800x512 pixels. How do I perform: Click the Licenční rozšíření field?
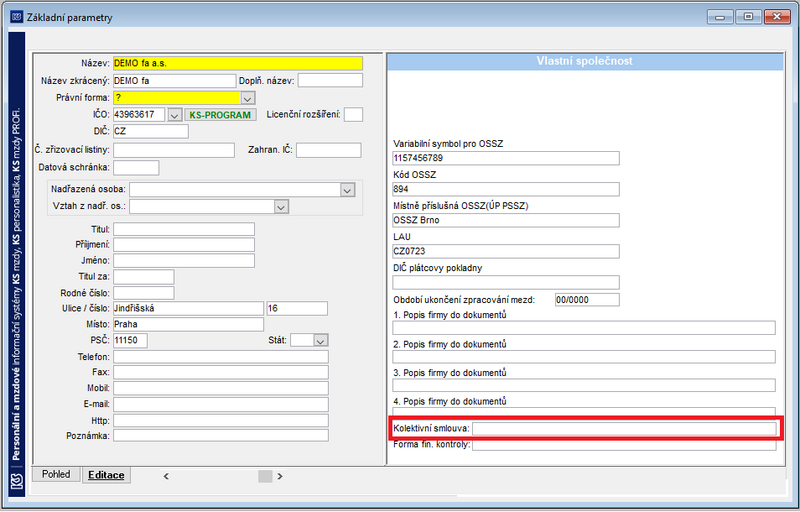click(x=353, y=115)
